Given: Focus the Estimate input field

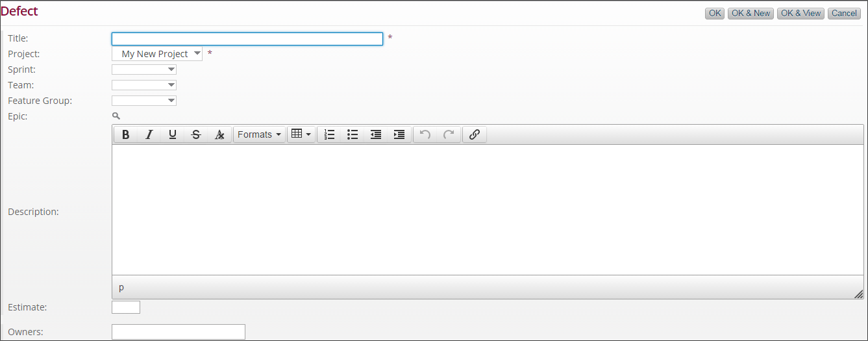Looking at the screenshot, I should pyautogui.click(x=126, y=307).
